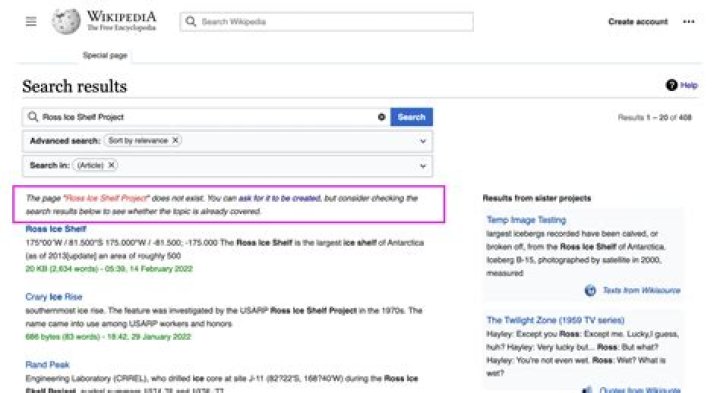Click the blue Search button
Image resolution: width=720 pixels, height=393 pixels.
[411, 117]
